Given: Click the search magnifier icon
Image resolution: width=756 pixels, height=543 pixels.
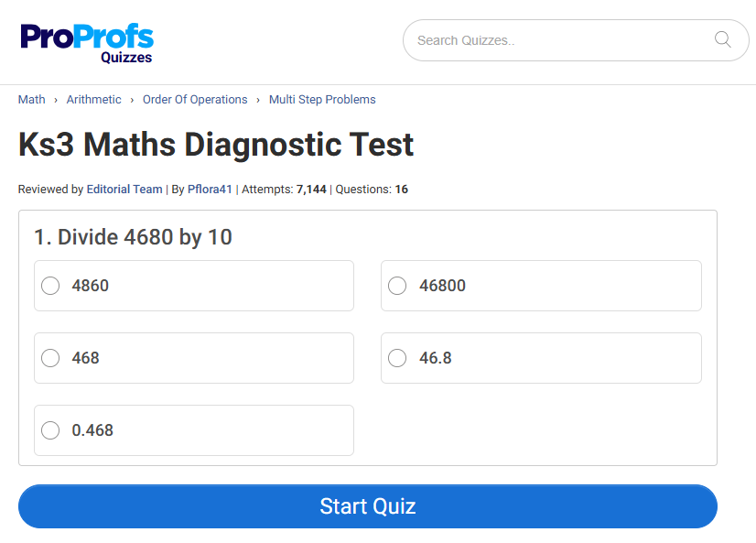Looking at the screenshot, I should pos(722,39).
